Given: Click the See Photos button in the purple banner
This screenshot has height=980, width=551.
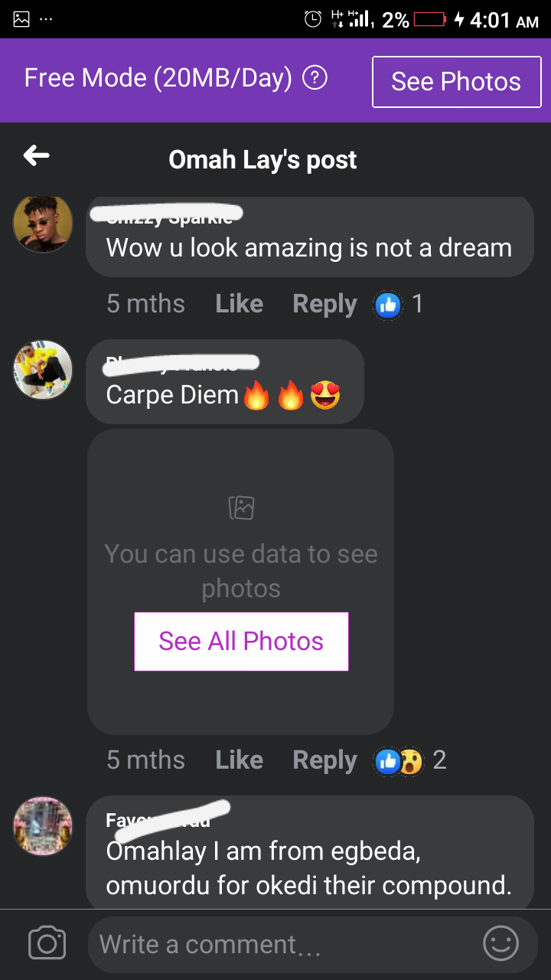Looking at the screenshot, I should point(456,82).
